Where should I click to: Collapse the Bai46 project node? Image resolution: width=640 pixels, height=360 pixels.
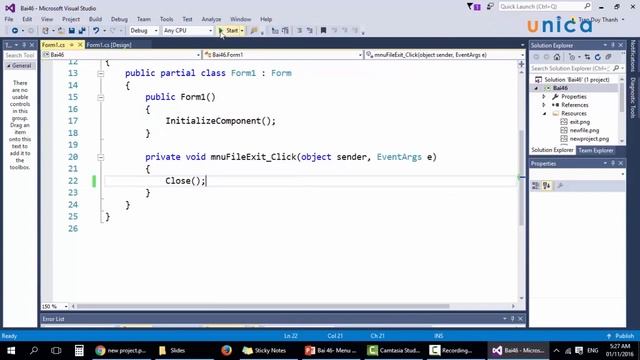tap(537, 88)
